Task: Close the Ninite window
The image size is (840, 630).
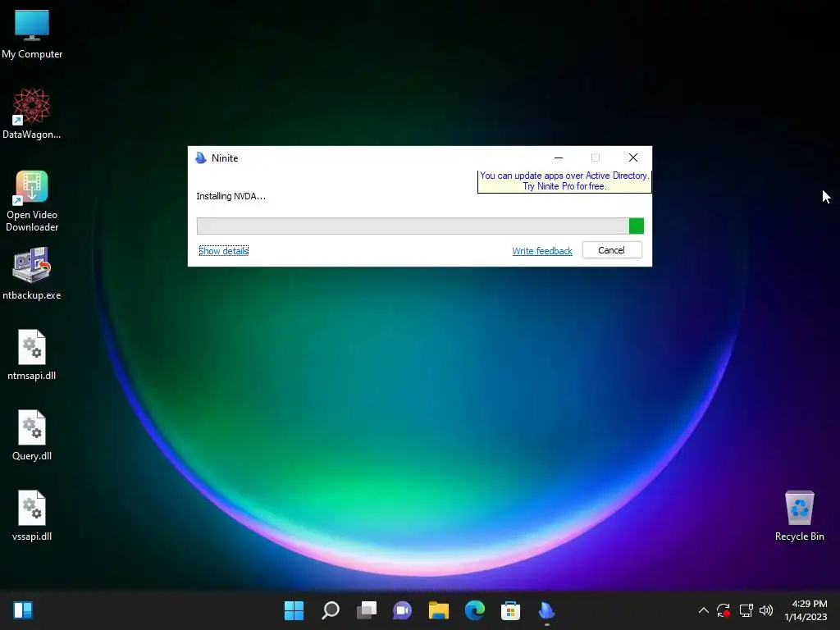Action: click(x=633, y=157)
